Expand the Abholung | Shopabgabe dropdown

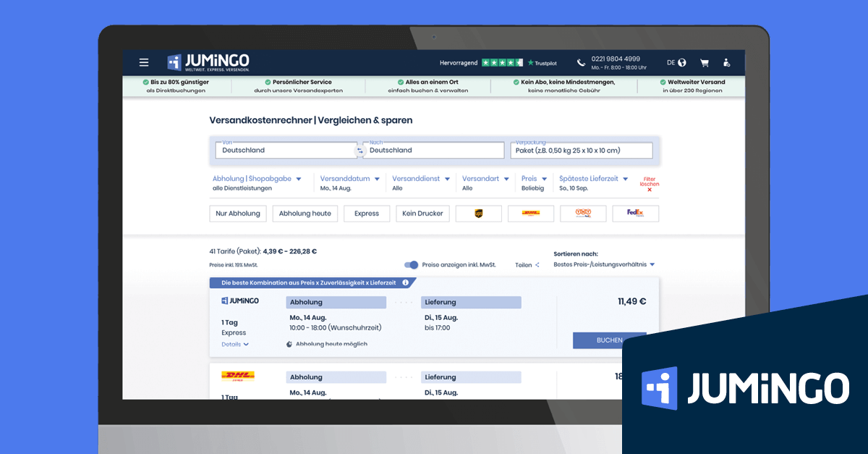tap(257, 179)
